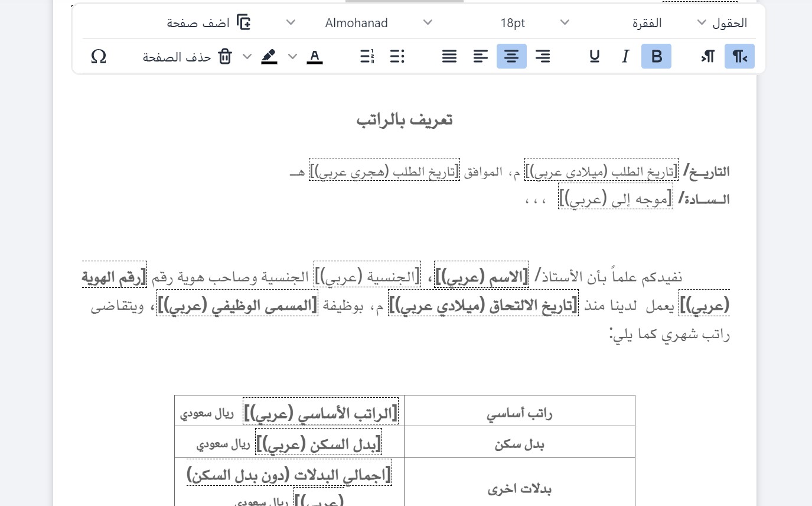Insert a numbered list
This screenshot has height=506, width=812.
coord(367,56)
